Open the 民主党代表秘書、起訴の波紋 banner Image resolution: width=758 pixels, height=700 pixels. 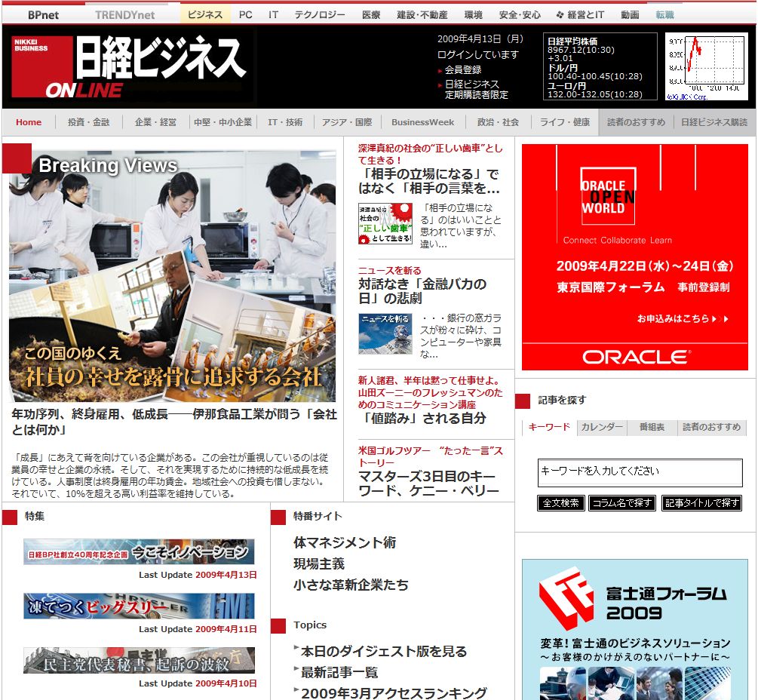click(x=140, y=660)
